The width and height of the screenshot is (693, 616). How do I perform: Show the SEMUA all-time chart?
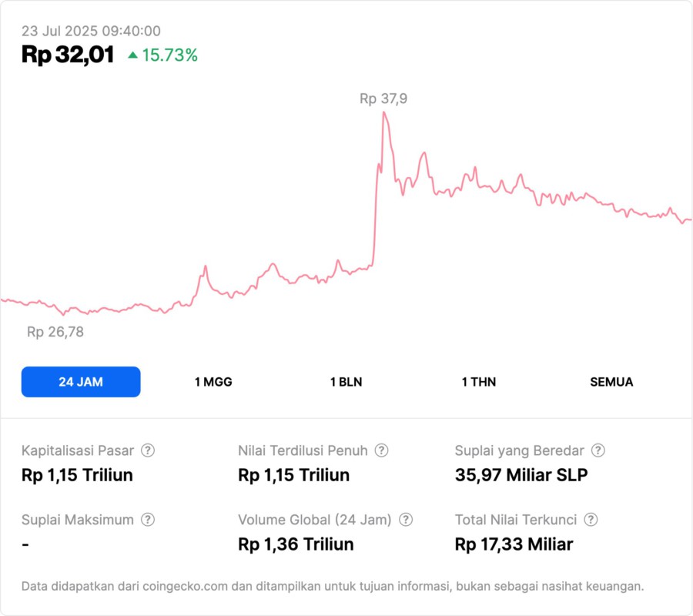coord(611,382)
